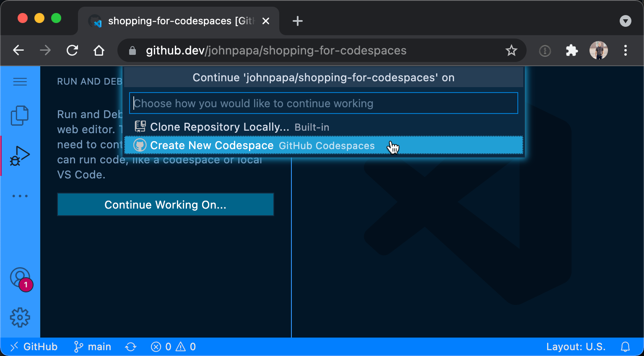This screenshot has height=356, width=644.
Task: Open the notifications bell
Action: (625, 347)
